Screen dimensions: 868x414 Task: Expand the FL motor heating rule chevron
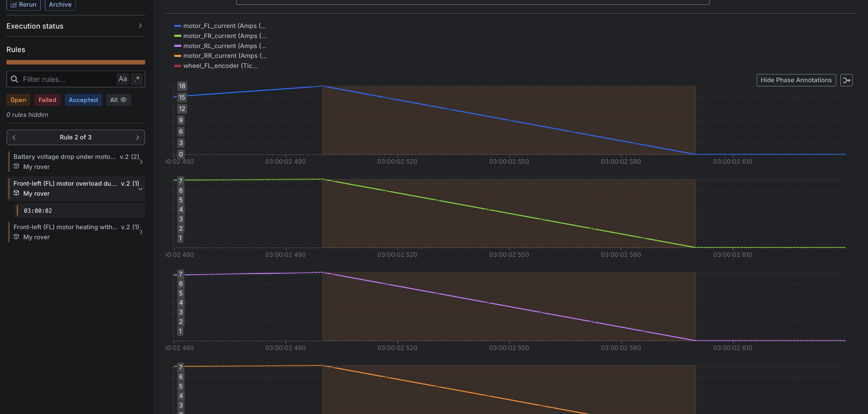point(141,232)
